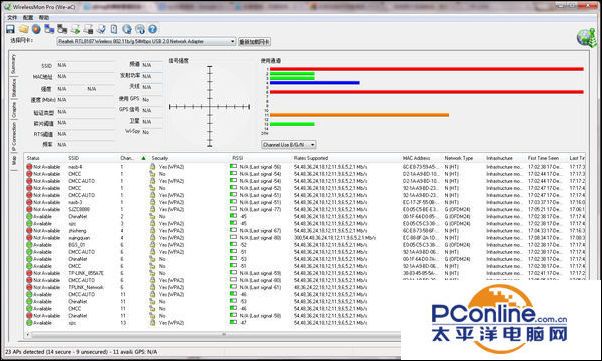Click the blue help question mark icon
The image size is (602, 361).
[x=152, y=29]
